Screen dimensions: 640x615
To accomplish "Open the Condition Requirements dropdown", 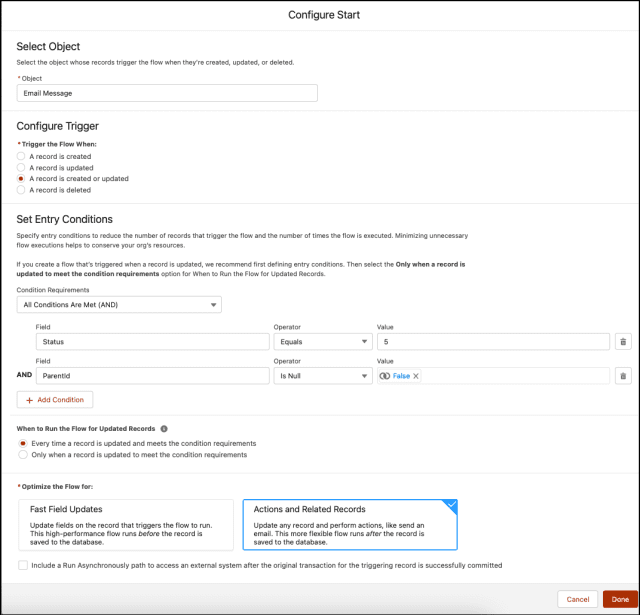I will click(119, 305).
